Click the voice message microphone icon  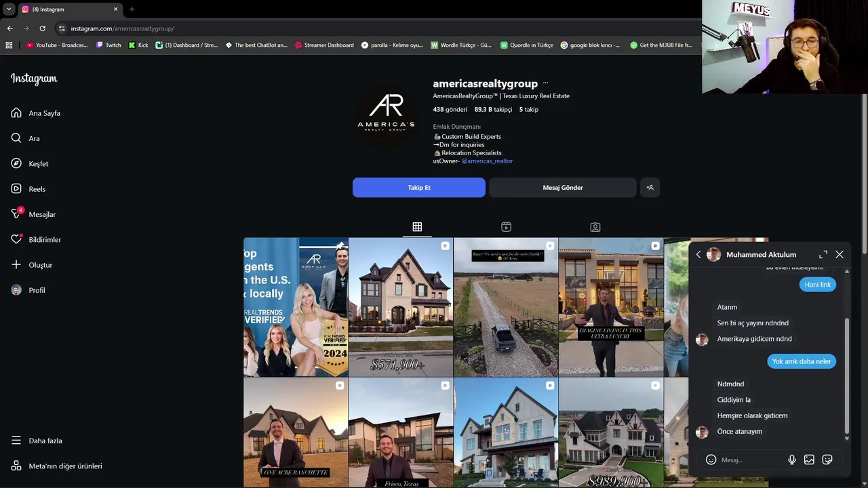(x=791, y=460)
